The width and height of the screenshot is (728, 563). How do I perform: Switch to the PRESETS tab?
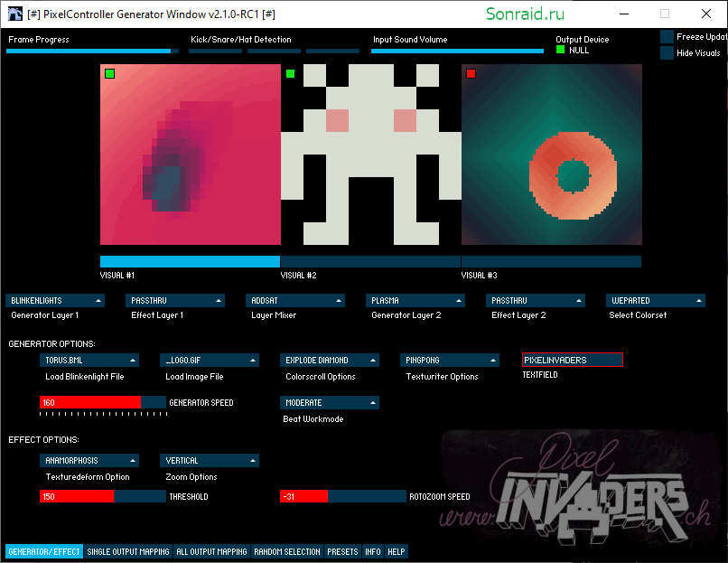click(342, 551)
